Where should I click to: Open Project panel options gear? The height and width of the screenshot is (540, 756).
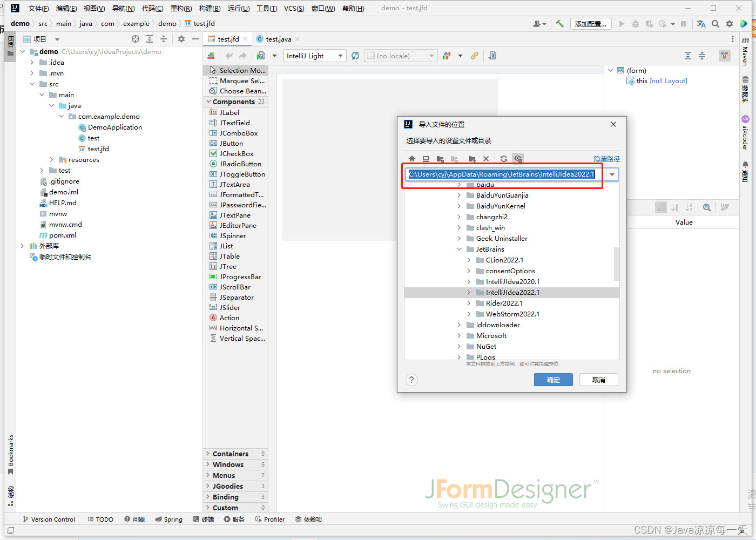click(x=181, y=39)
